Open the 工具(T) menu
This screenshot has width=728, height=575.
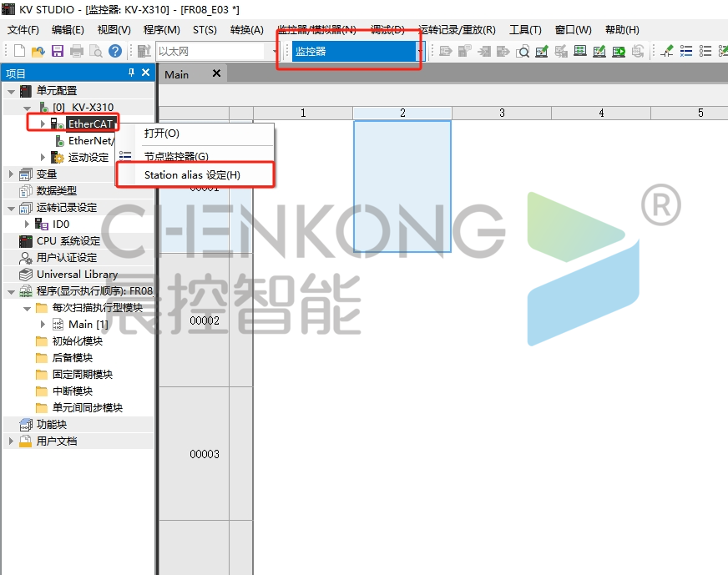pos(526,30)
